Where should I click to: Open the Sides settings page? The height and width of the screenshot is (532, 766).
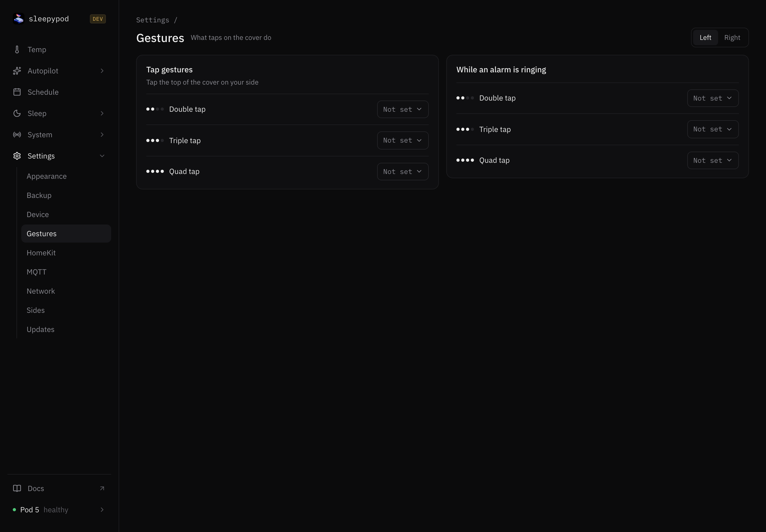click(66, 310)
